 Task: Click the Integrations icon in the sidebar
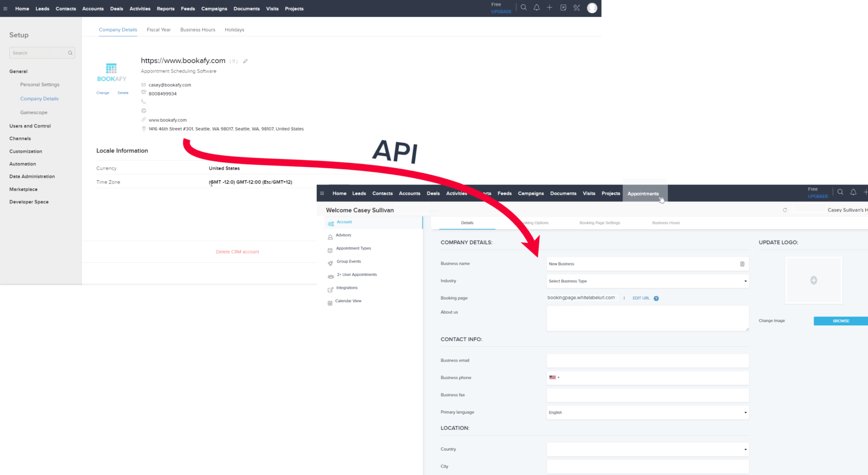point(330,290)
